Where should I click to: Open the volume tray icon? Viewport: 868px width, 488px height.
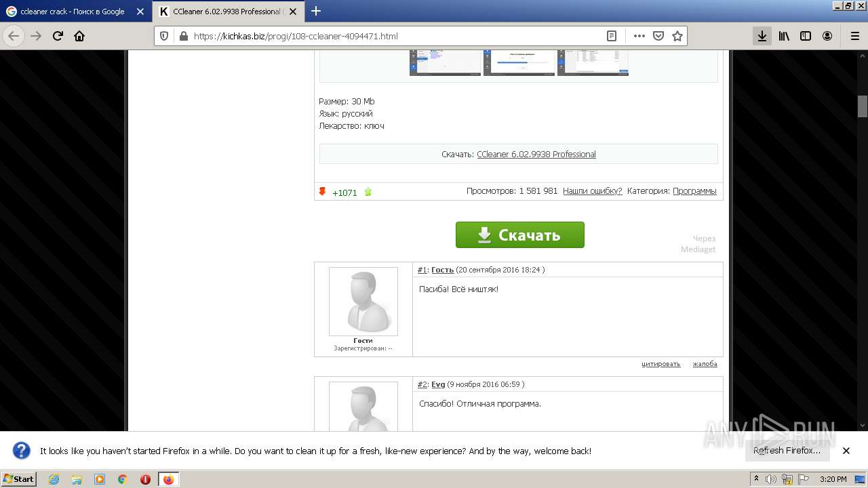tap(772, 479)
